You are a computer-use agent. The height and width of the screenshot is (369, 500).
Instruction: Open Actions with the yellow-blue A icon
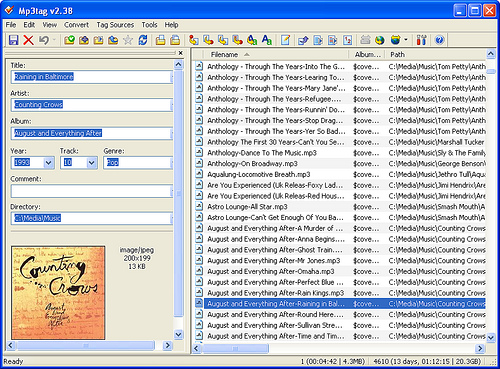coord(252,40)
